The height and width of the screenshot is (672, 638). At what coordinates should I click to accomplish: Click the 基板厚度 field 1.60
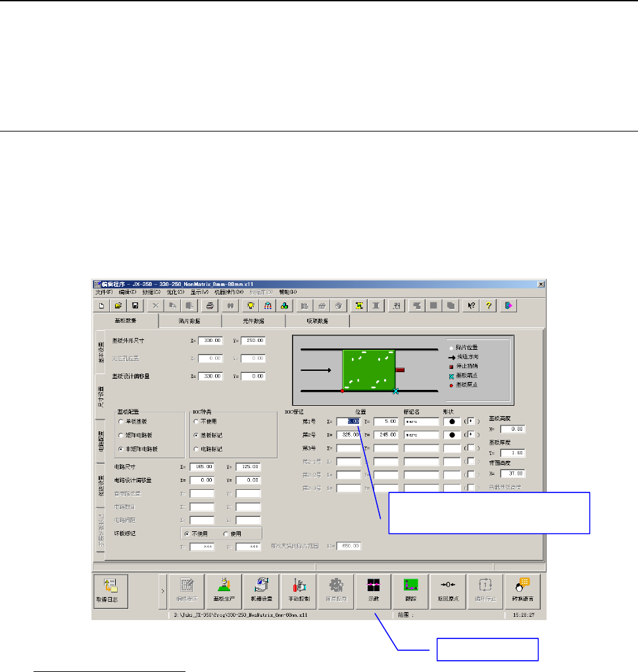point(513,453)
